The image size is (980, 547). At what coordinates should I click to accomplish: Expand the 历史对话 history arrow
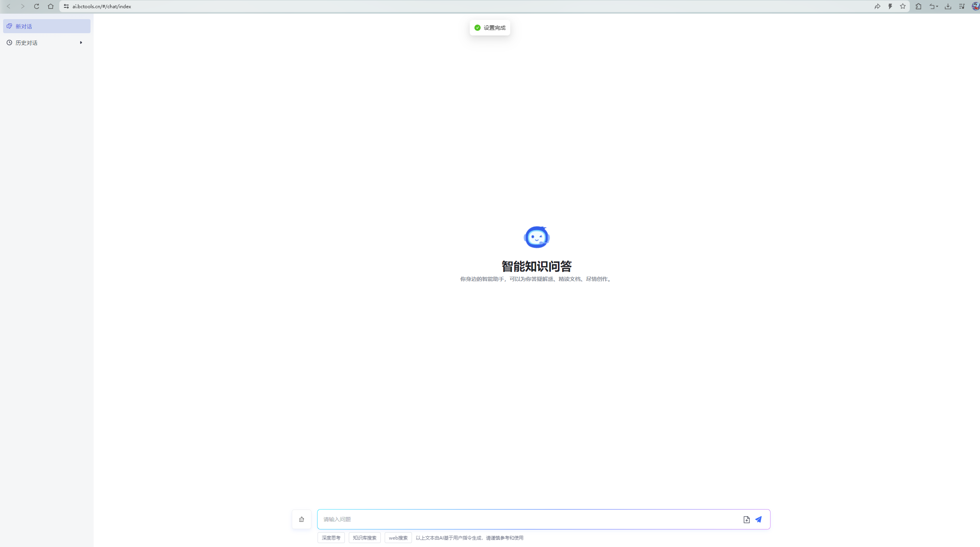81,43
